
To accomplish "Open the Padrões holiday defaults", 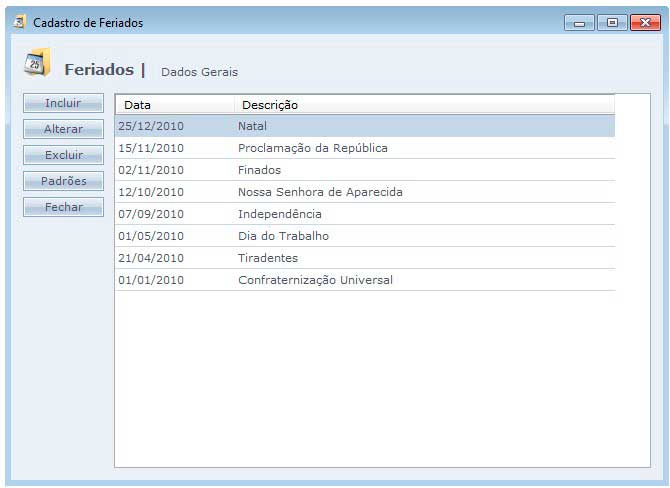I will click(63, 181).
